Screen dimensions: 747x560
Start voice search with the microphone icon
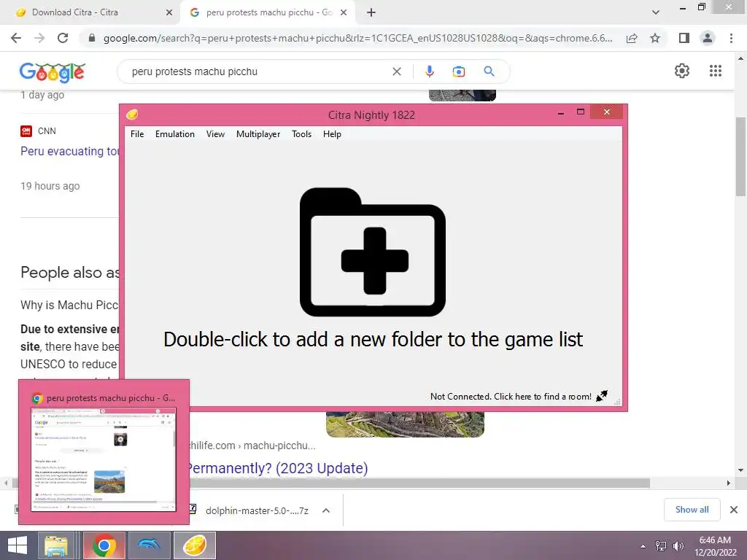[429, 71]
